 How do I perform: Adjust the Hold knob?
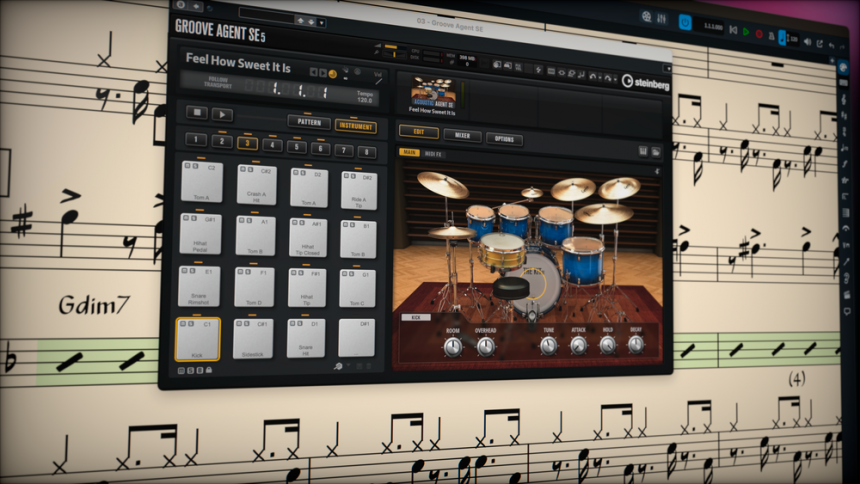tap(607, 344)
